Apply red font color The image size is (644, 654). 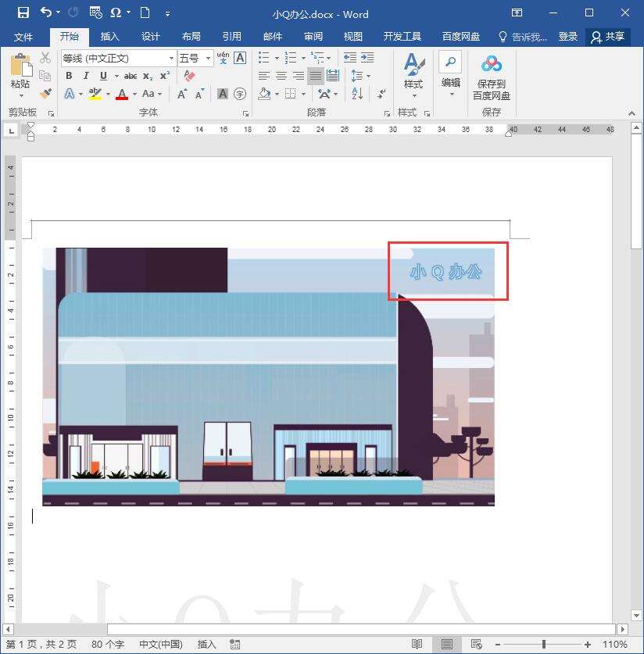point(122,94)
